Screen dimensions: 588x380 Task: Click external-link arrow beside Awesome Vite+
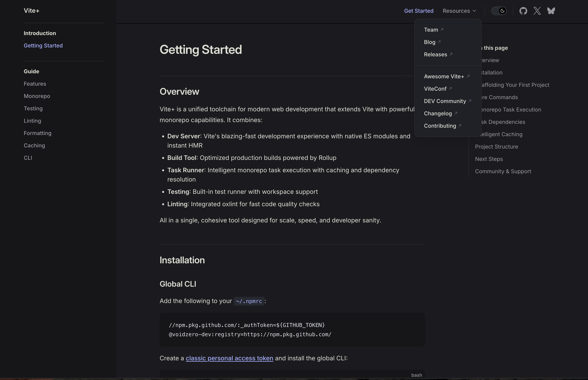coord(468,76)
